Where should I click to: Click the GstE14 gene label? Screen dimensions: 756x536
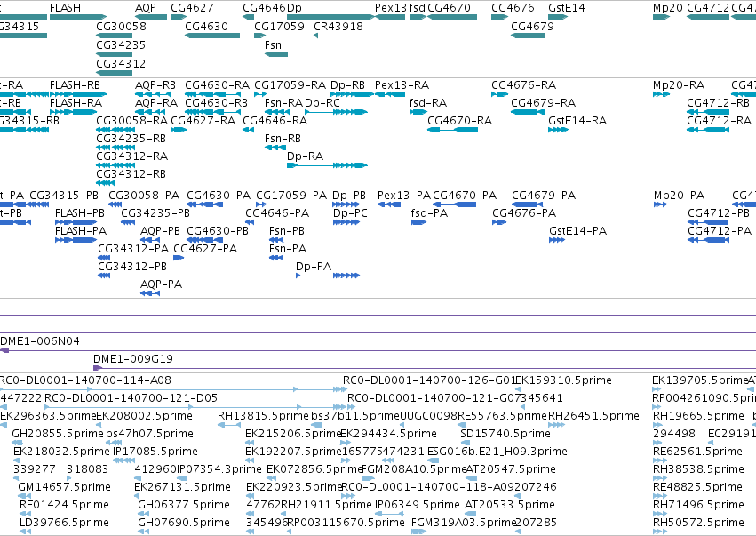point(567,8)
